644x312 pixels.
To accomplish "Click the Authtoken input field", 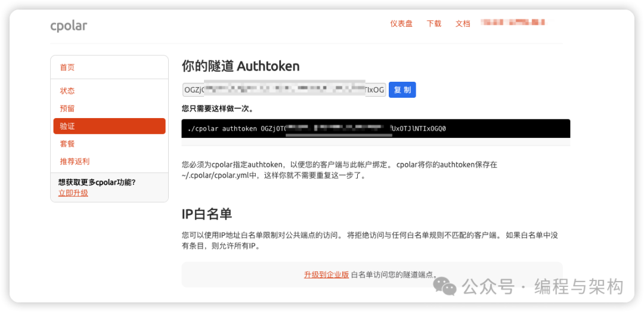I will point(284,89).
